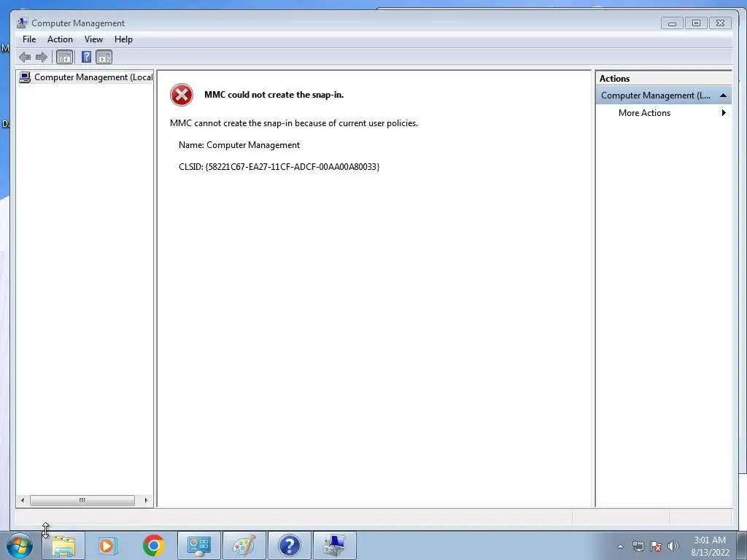Open the Help toolbar icon
The image size is (747, 560).
tap(86, 58)
